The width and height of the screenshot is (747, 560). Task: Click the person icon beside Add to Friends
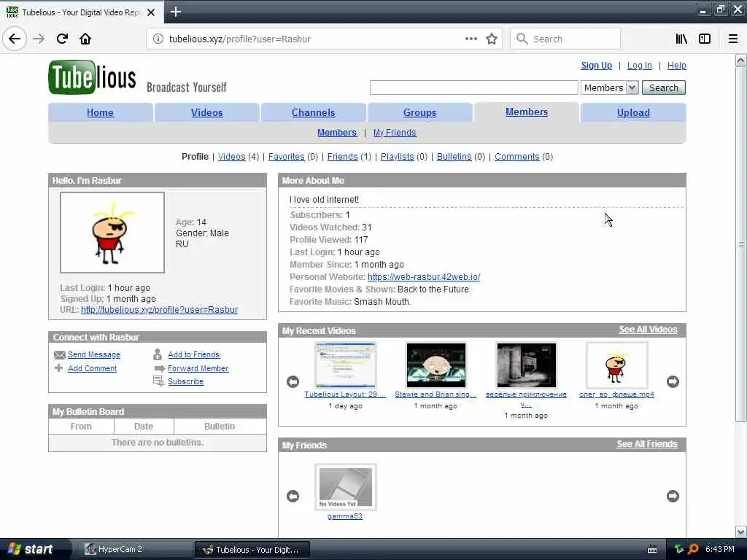[158, 354]
